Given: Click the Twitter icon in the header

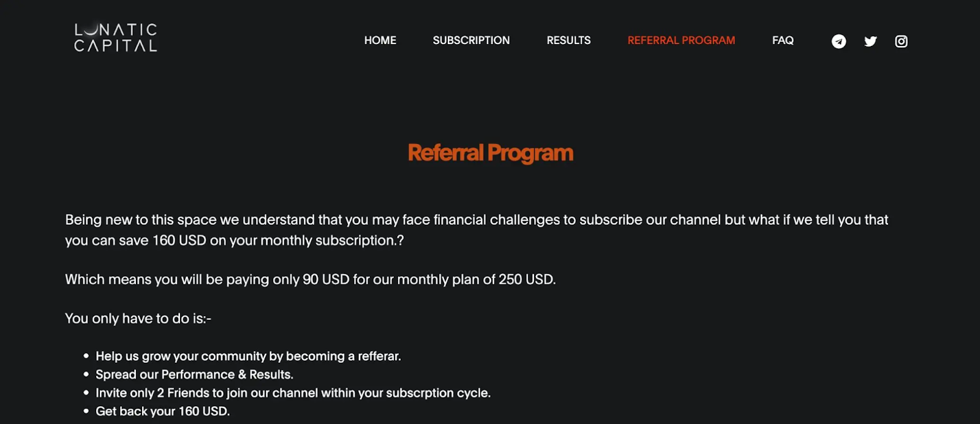Looking at the screenshot, I should [870, 41].
